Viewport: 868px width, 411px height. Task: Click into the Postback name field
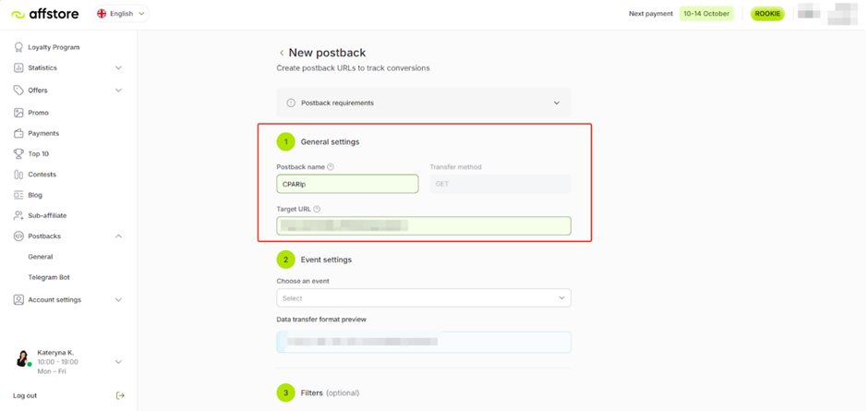tap(347, 185)
